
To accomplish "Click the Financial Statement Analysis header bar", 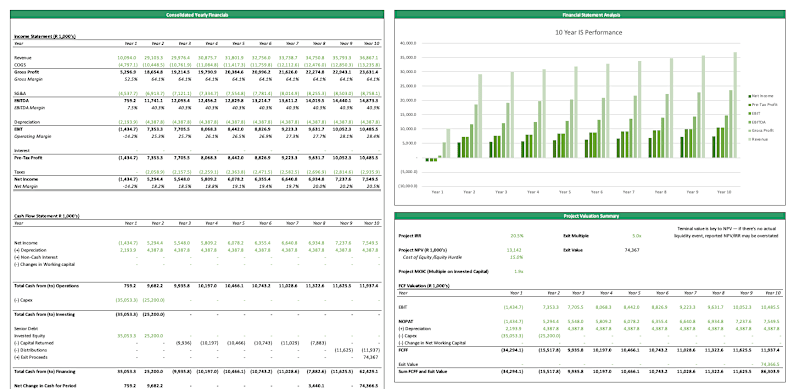I will point(589,15).
